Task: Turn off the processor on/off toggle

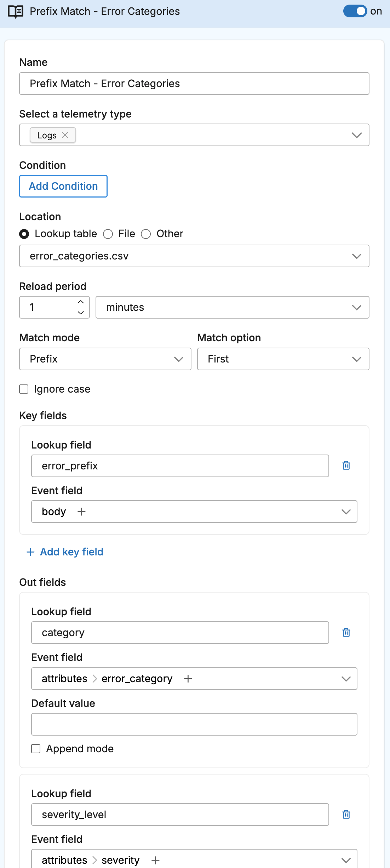Action: (x=355, y=11)
